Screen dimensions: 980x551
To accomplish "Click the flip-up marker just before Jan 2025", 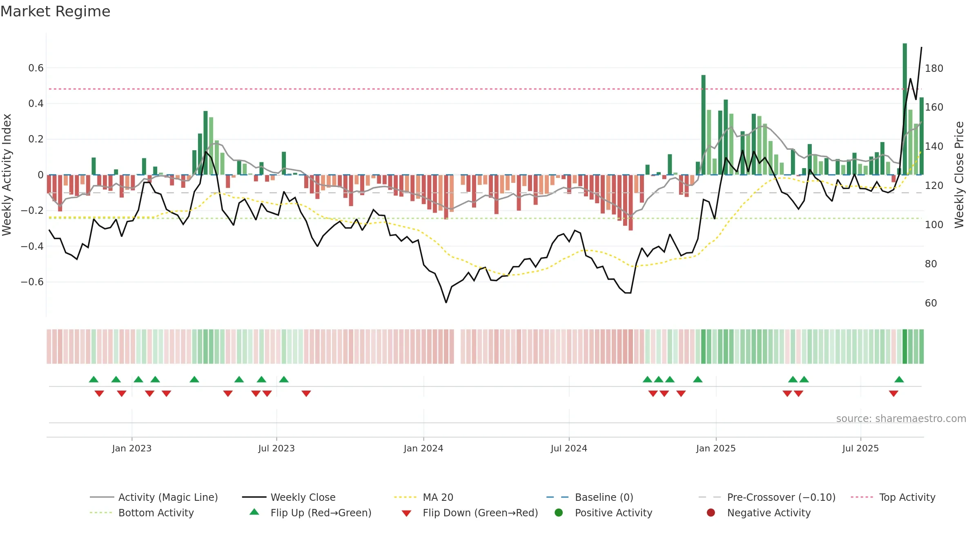I will tap(698, 379).
